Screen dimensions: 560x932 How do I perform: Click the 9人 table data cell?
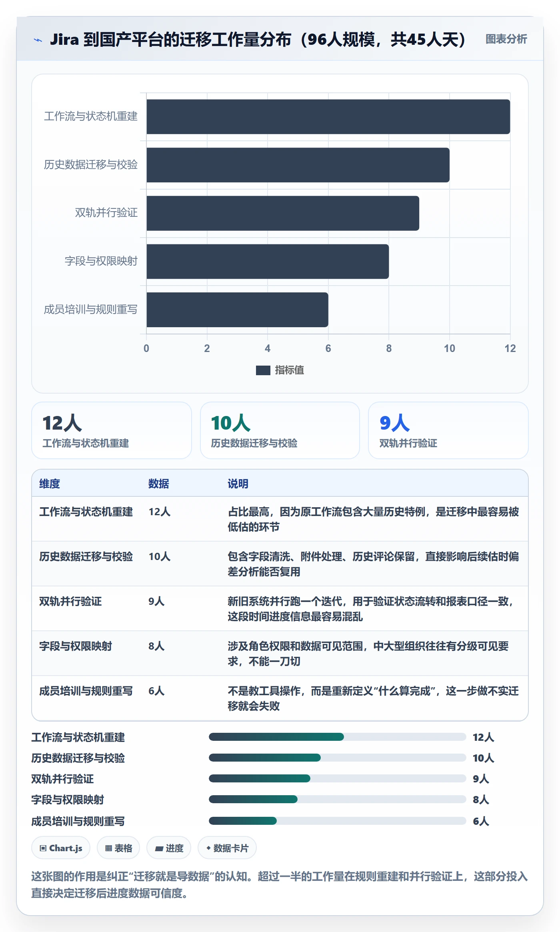click(156, 601)
